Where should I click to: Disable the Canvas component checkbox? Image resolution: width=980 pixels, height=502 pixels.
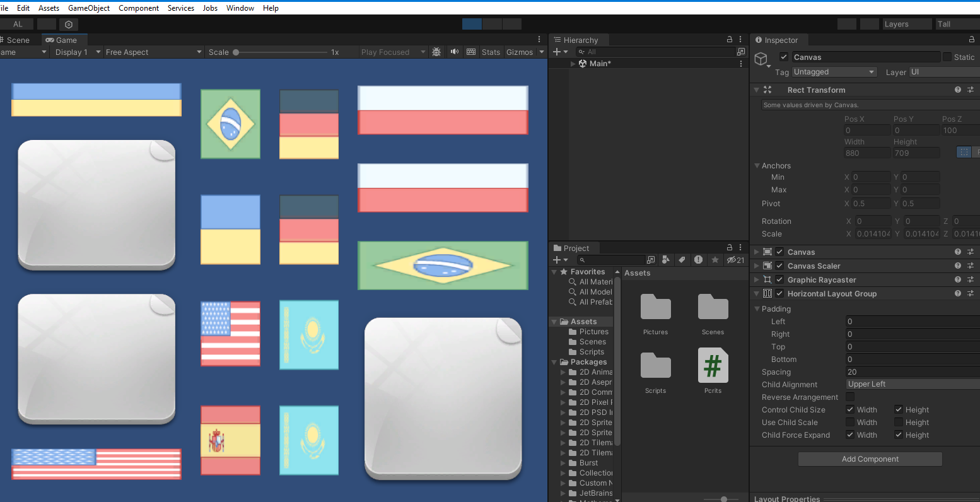click(x=780, y=252)
